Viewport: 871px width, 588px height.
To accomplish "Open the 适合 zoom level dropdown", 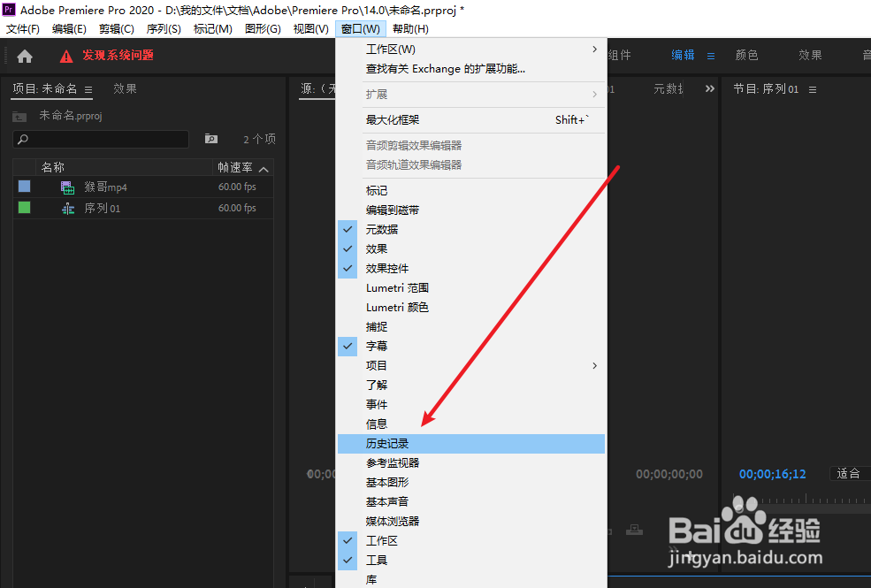I will click(x=850, y=474).
